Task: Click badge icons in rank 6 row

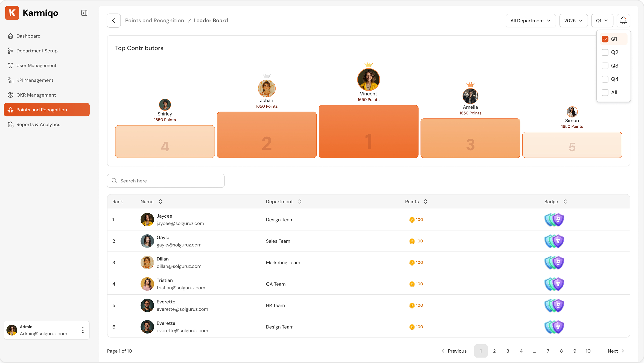Action: click(554, 327)
